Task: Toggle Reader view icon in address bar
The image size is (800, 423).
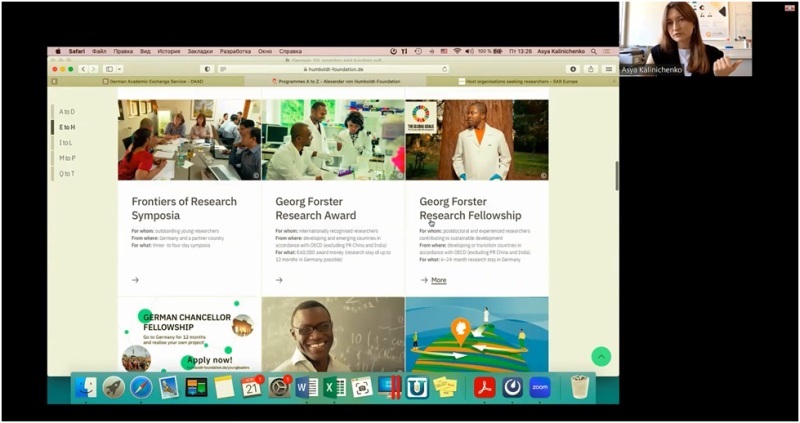Action: click(x=223, y=69)
